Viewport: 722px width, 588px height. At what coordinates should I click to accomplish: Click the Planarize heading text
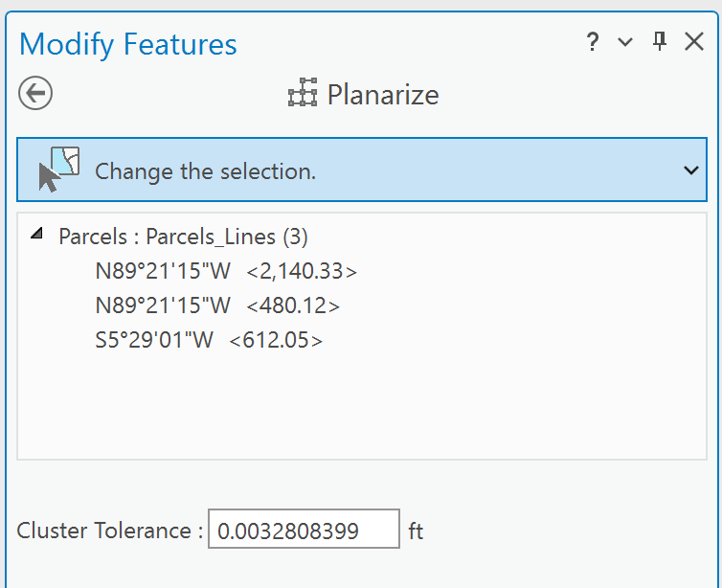tap(383, 95)
